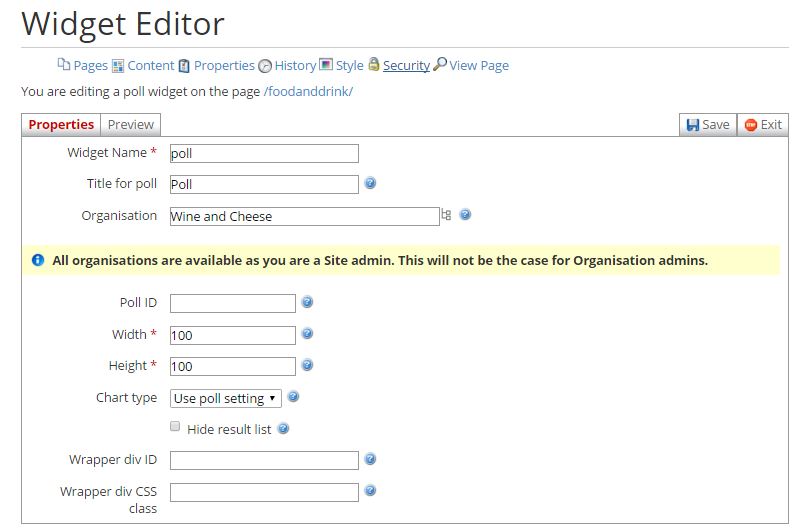Tick the Hide result list checkbox
This screenshot has height=528, width=800.
tap(175, 426)
